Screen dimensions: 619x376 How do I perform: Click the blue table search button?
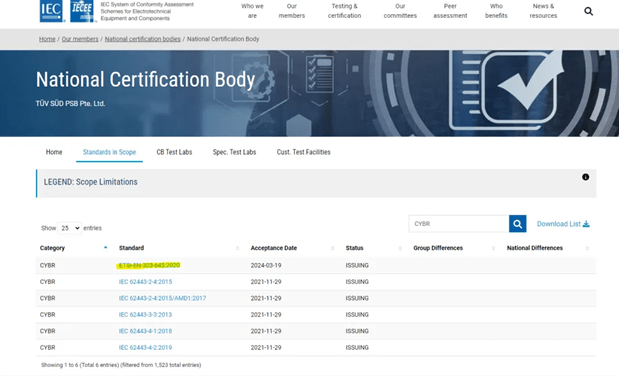517,224
